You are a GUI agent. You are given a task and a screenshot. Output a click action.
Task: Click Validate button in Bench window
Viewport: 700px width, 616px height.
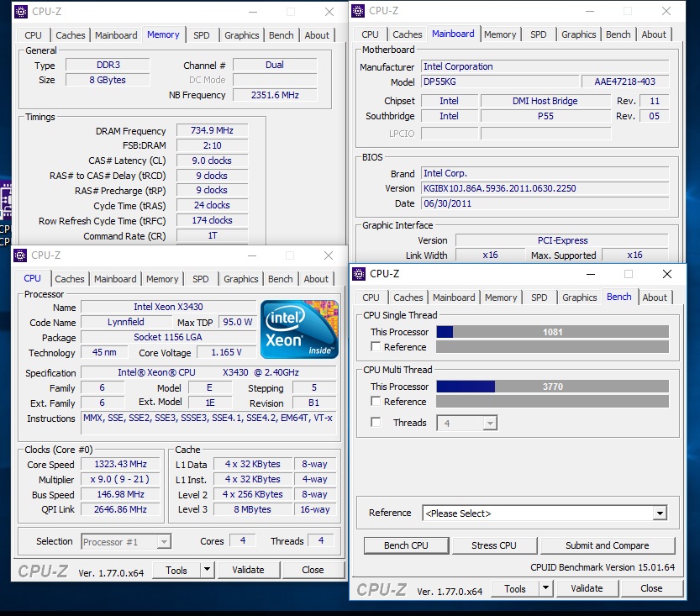[x=587, y=588]
